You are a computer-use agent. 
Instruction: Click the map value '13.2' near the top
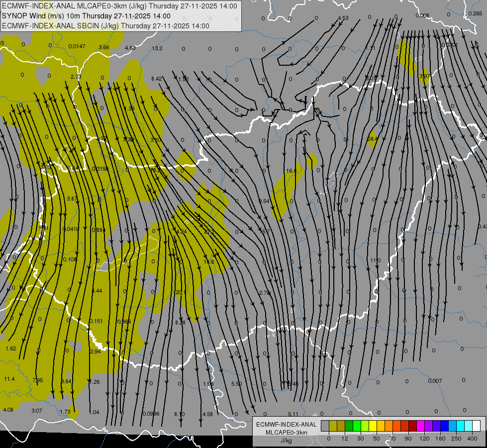(x=157, y=48)
